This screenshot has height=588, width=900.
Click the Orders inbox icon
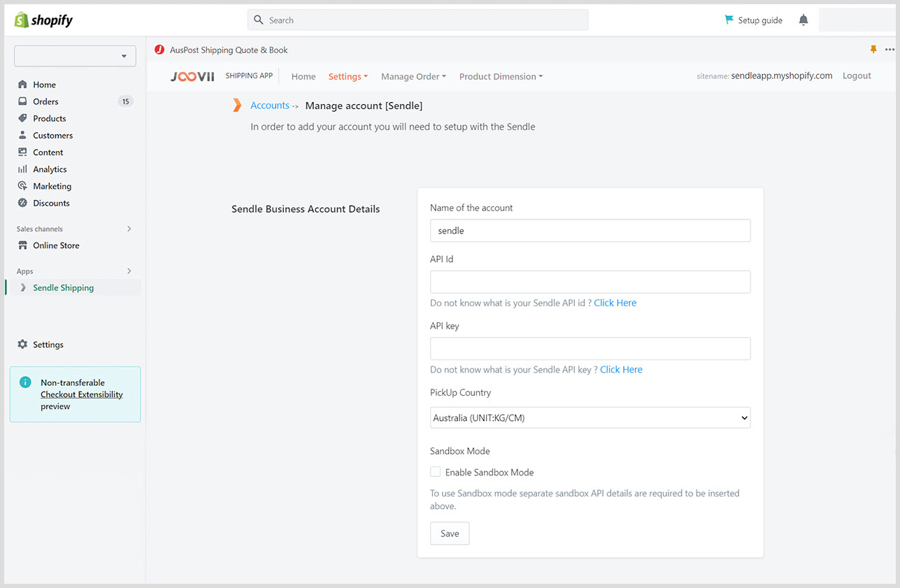22,101
